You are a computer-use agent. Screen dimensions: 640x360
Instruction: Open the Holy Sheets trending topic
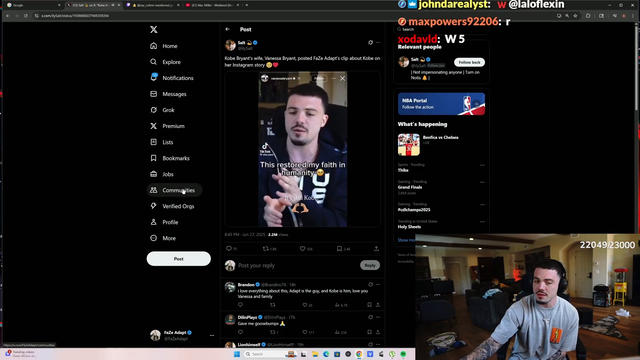click(409, 227)
